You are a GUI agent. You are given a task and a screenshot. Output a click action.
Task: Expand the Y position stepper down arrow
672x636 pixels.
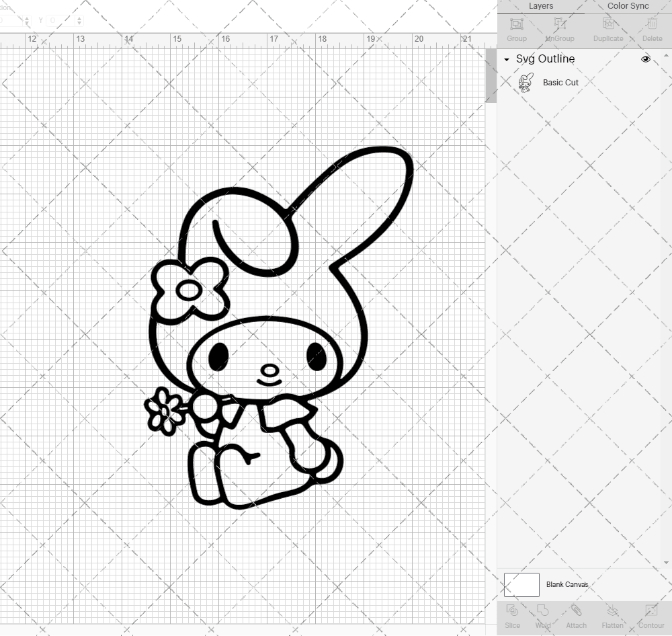[x=79, y=24]
